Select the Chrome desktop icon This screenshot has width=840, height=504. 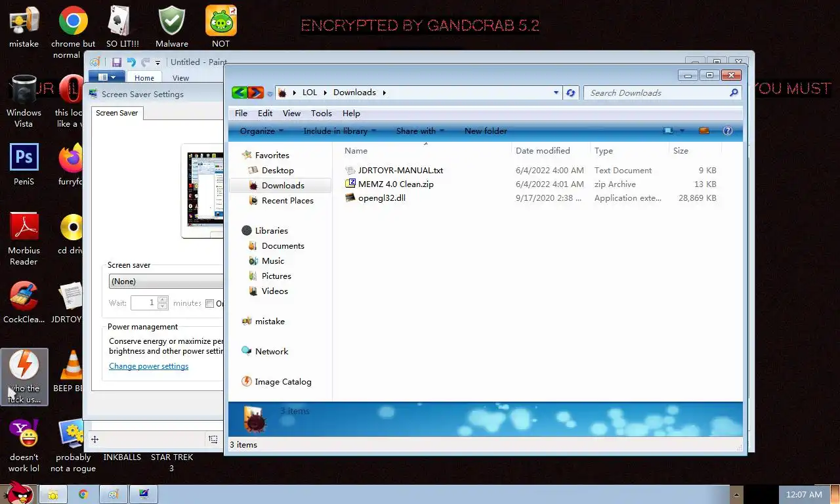point(73,21)
